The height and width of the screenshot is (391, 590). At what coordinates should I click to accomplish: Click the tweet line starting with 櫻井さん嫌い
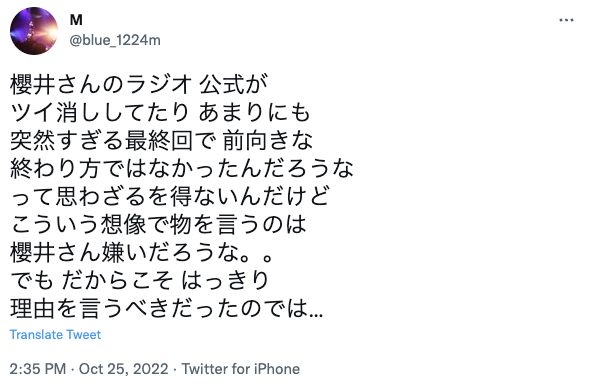(x=141, y=253)
